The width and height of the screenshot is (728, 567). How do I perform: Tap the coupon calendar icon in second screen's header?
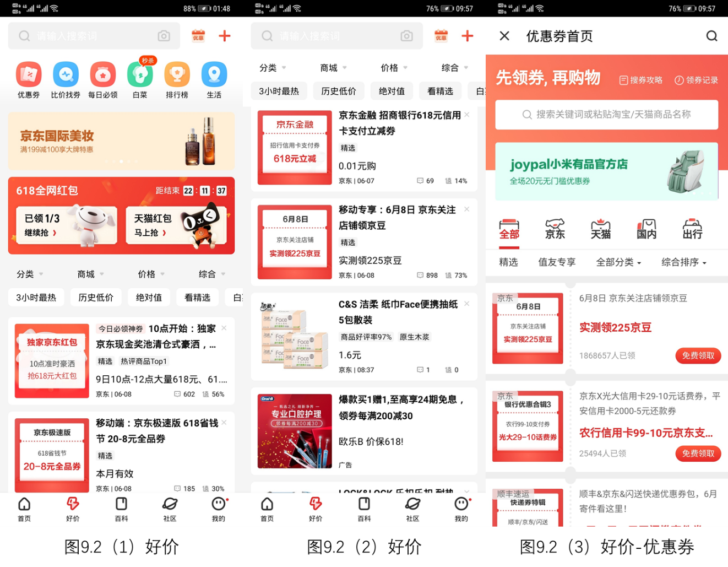click(441, 36)
